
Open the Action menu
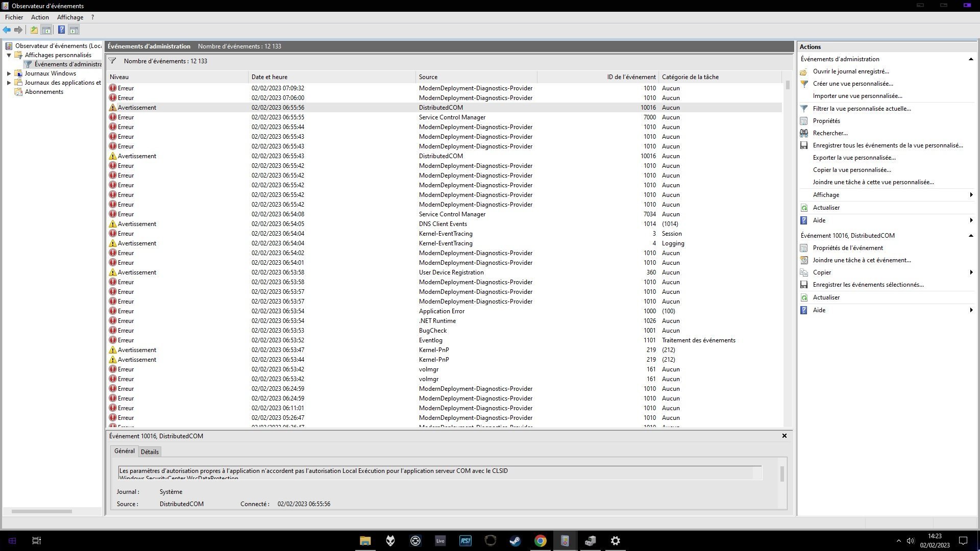(x=40, y=17)
